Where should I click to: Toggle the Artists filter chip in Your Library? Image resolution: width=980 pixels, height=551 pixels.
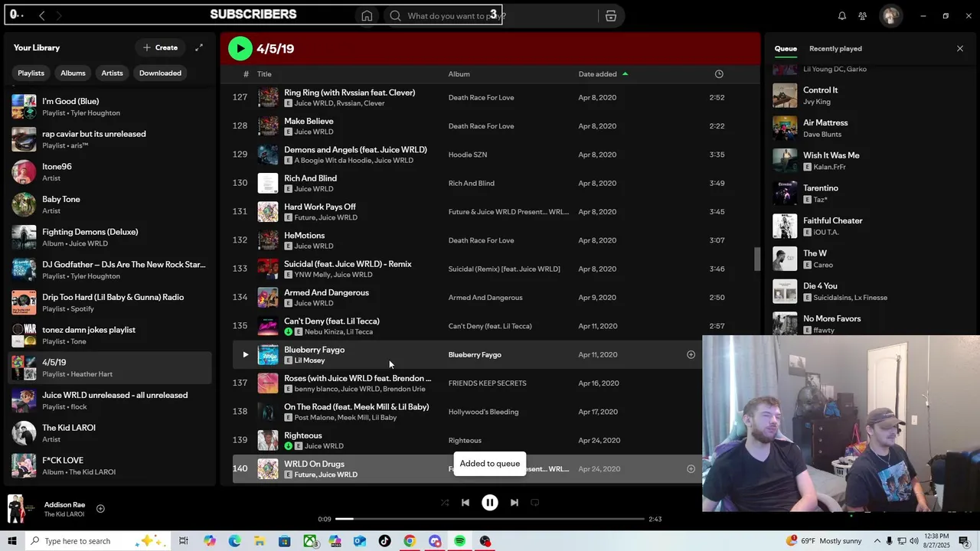click(x=112, y=73)
